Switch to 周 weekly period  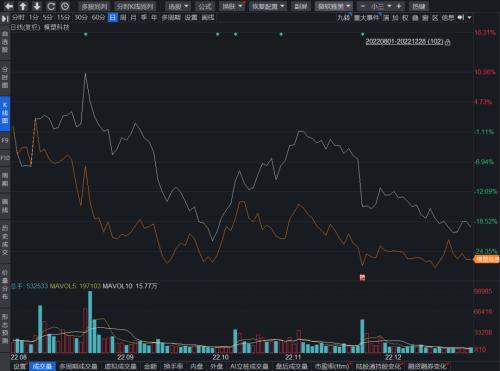click(x=123, y=17)
